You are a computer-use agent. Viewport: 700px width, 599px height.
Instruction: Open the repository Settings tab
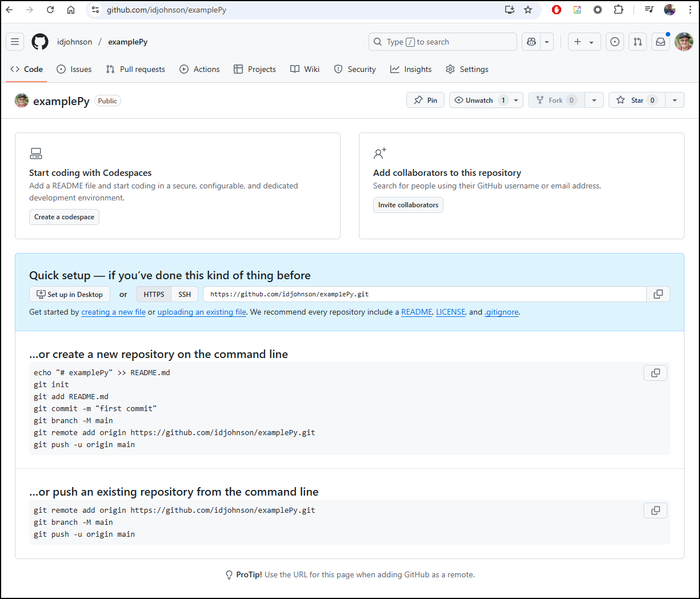tap(467, 69)
